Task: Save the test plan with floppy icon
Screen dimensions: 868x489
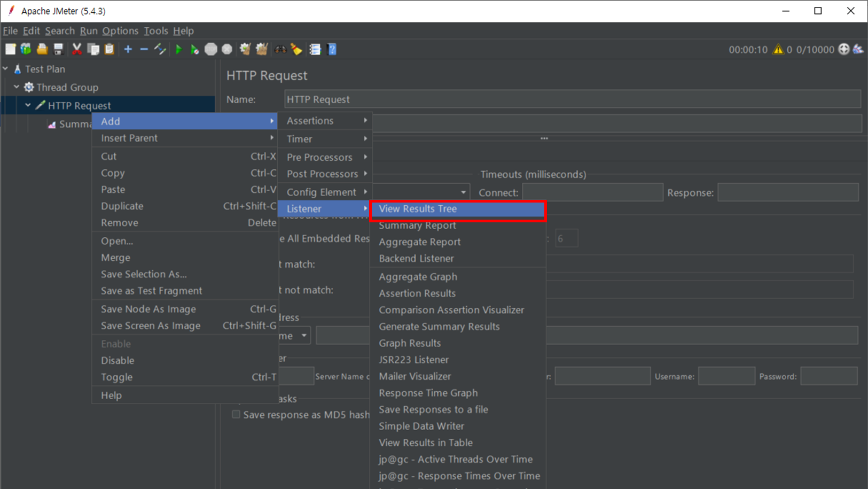Action: coord(58,49)
